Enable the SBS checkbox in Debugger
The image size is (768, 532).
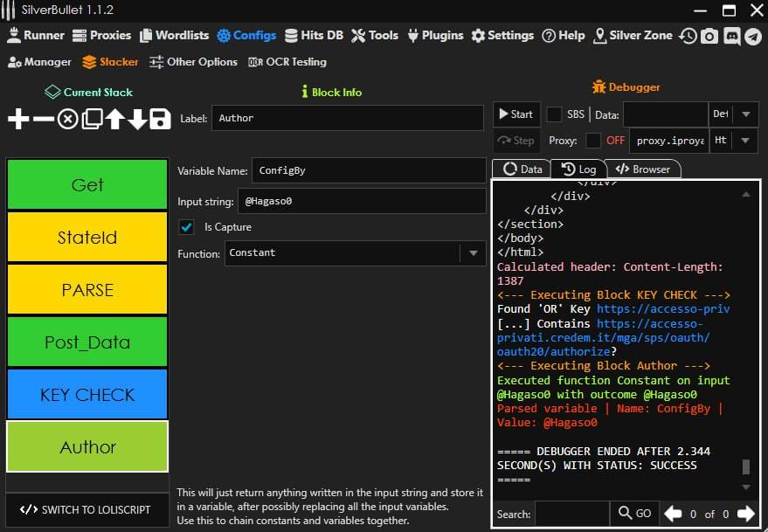(x=554, y=114)
